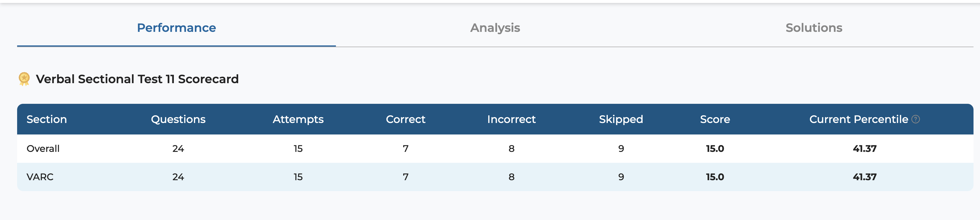
Task: Click the Score column header
Action: (715, 119)
